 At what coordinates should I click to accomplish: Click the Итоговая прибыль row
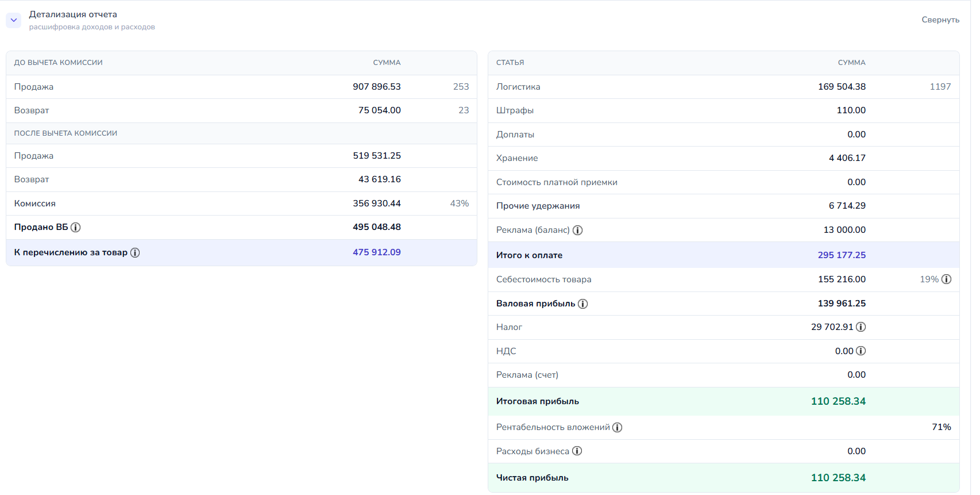click(x=724, y=401)
